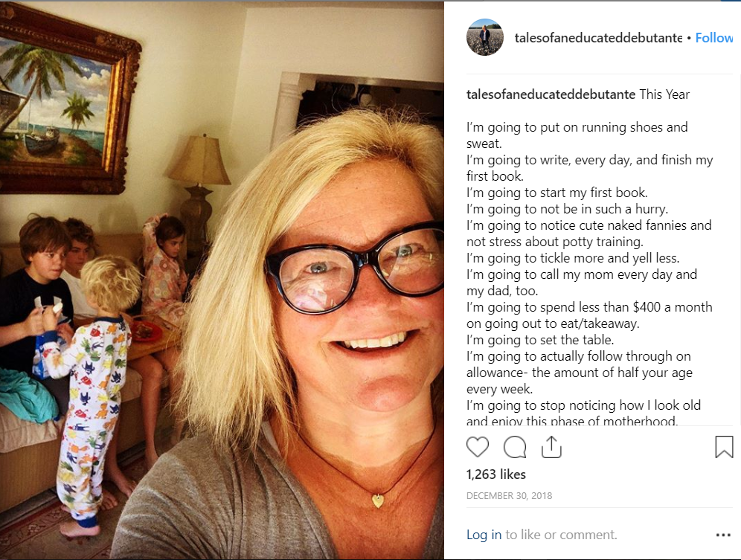
Task: Follow the talesofaneducateddebutante account
Action: point(713,38)
